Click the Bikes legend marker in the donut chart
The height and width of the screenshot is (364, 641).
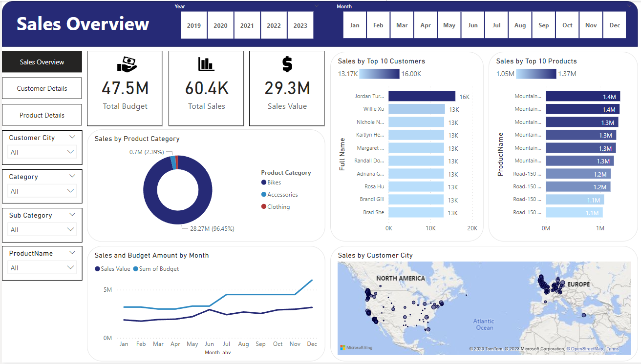pos(264,182)
